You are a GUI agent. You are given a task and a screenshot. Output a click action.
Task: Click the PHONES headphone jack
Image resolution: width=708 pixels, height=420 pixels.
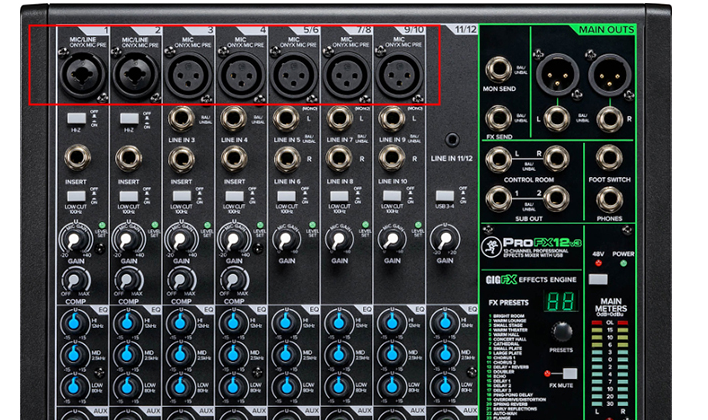click(x=609, y=198)
